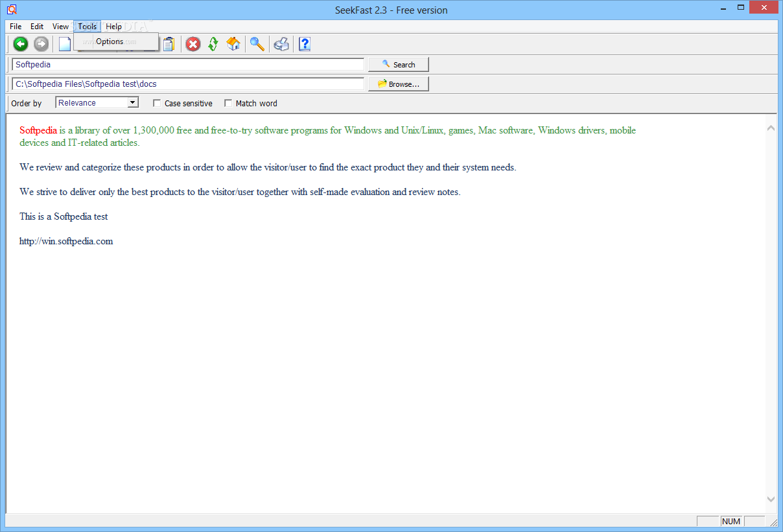Click the folder path input field
This screenshot has height=532, width=783.
tap(188, 84)
